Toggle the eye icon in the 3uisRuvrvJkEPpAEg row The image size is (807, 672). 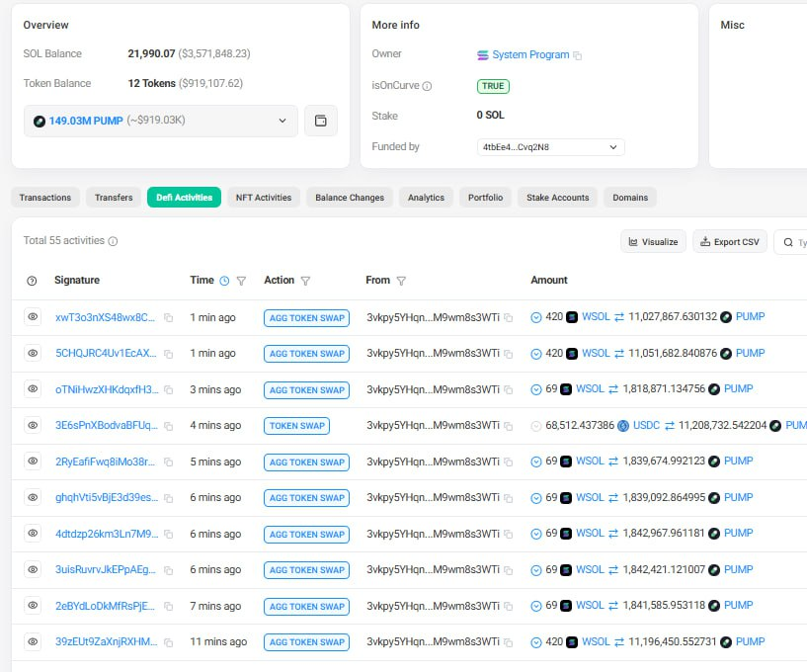33,569
